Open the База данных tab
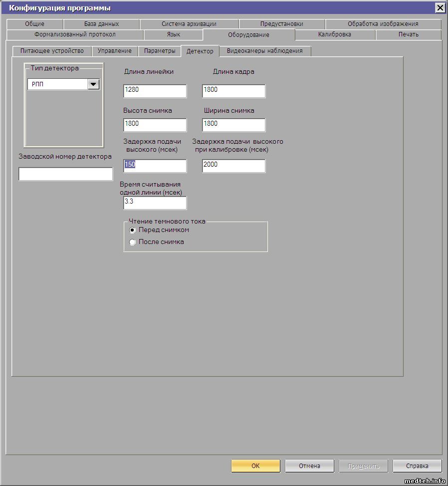This screenshot has width=448, height=486. click(x=101, y=24)
